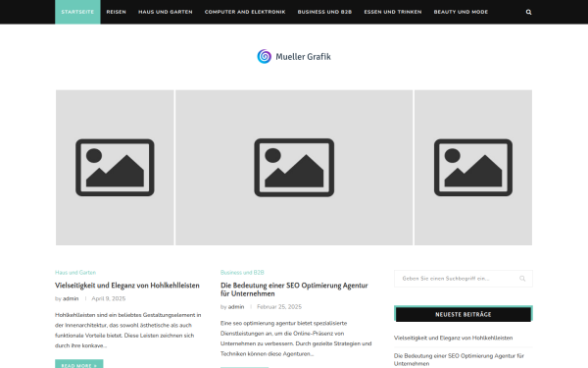Click the magnifier icon in sidebar search box
This screenshot has height=368, width=588.
click(522, 279)
